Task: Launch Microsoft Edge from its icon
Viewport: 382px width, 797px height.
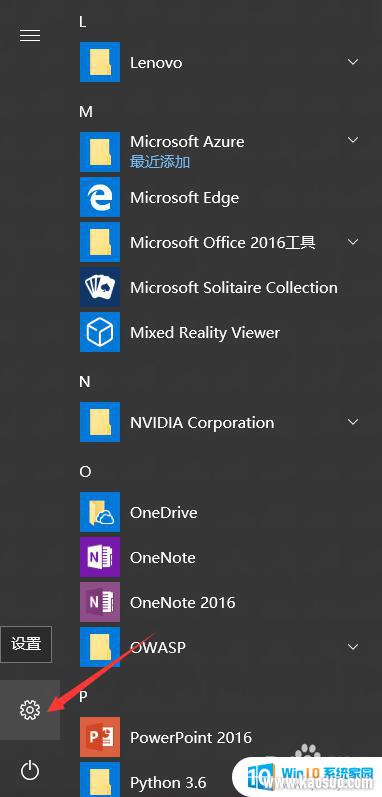Action: (x=100, y=197)
